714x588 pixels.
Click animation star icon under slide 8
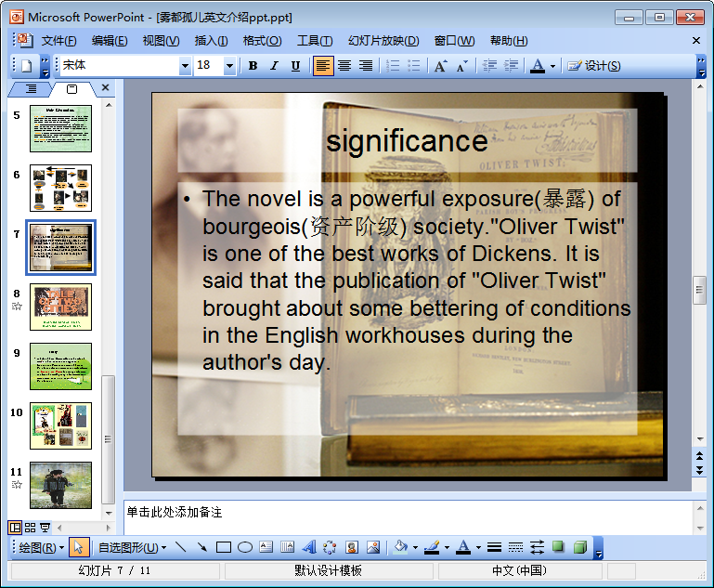[17, 306]
